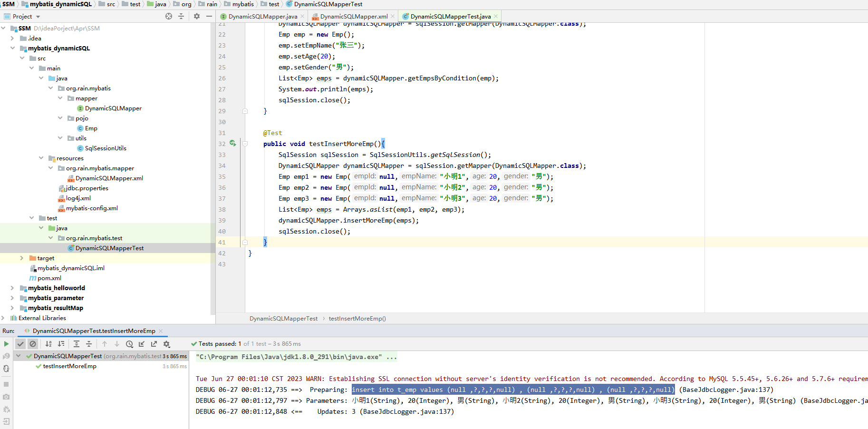
Task: Collapse the mybatis_dynamicSQL module
Action: coord(12,48)
